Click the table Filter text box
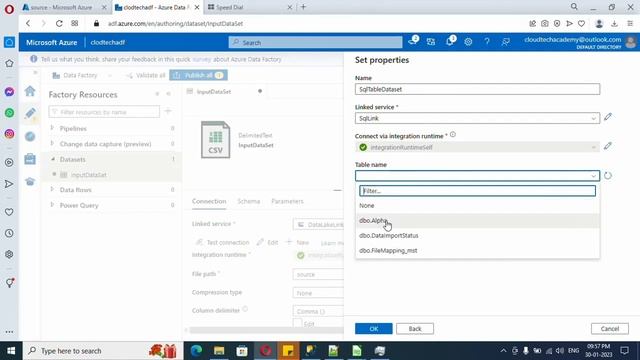This screenshot has width=640, height=360. point(477,191)
